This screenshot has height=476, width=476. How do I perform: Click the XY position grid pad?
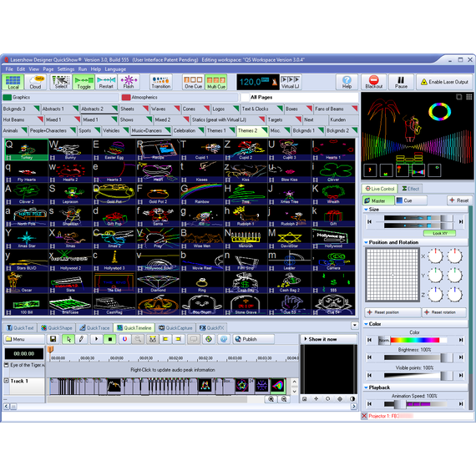(392, 275)
